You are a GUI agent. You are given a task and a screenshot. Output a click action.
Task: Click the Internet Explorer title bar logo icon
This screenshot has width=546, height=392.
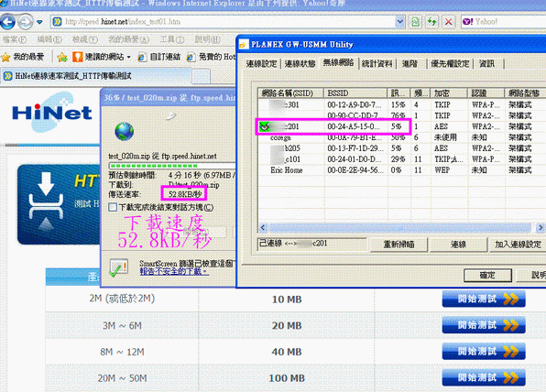click(4, 3)
